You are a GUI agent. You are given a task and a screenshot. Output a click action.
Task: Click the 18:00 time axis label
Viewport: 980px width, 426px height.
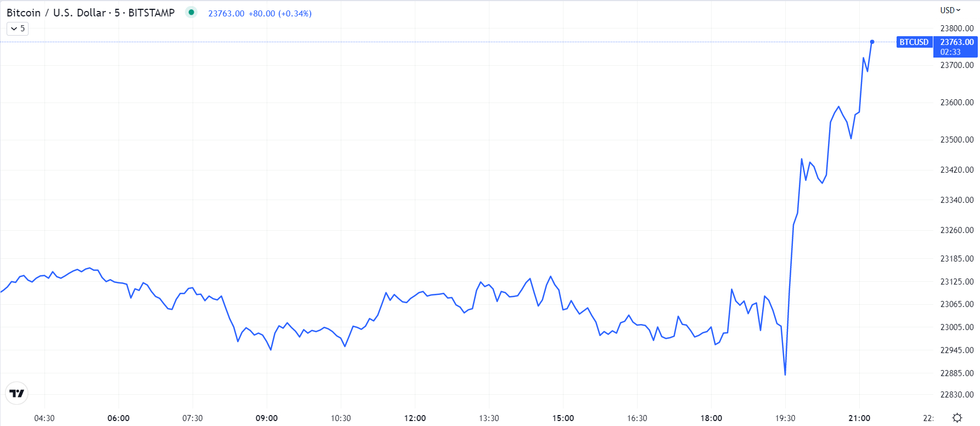click(711, 418)
